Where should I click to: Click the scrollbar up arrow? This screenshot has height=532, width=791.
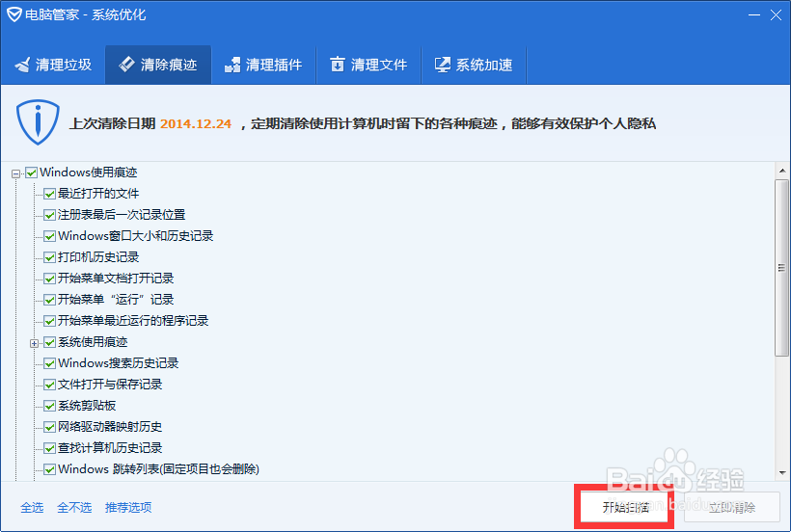(x=782, y=171)
